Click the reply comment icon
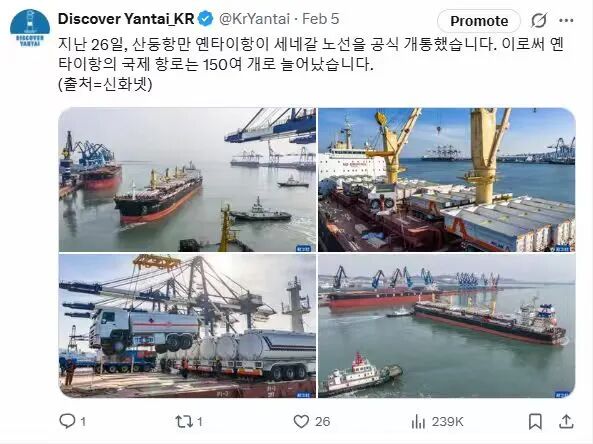 68,421
